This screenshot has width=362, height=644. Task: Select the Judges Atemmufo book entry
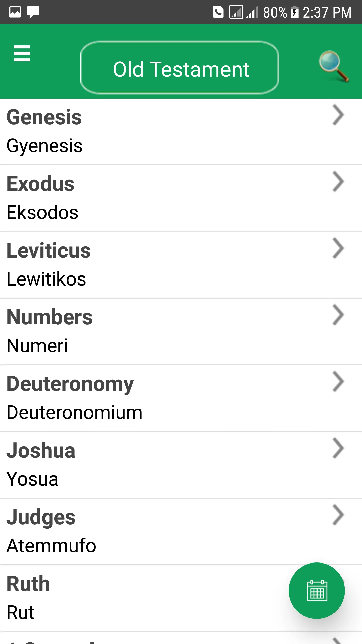pos(181,532)
